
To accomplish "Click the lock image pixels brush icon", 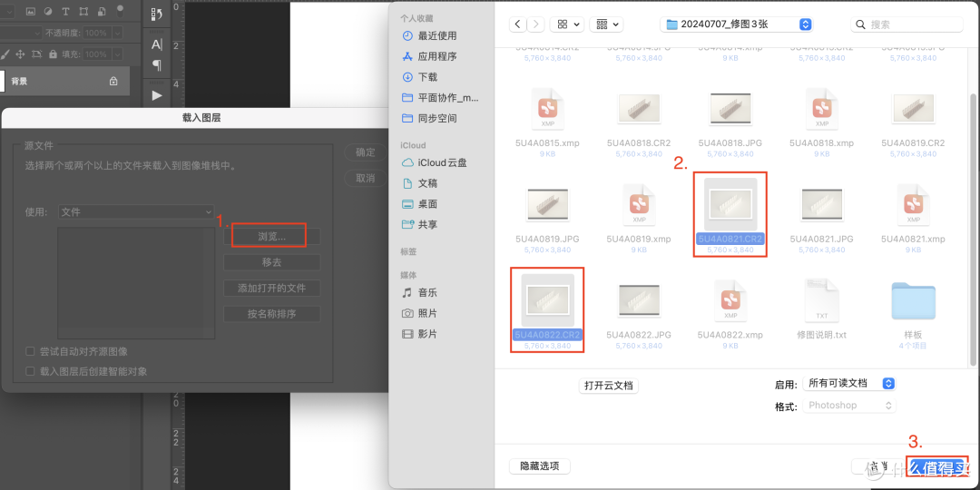I will (5, 54).
